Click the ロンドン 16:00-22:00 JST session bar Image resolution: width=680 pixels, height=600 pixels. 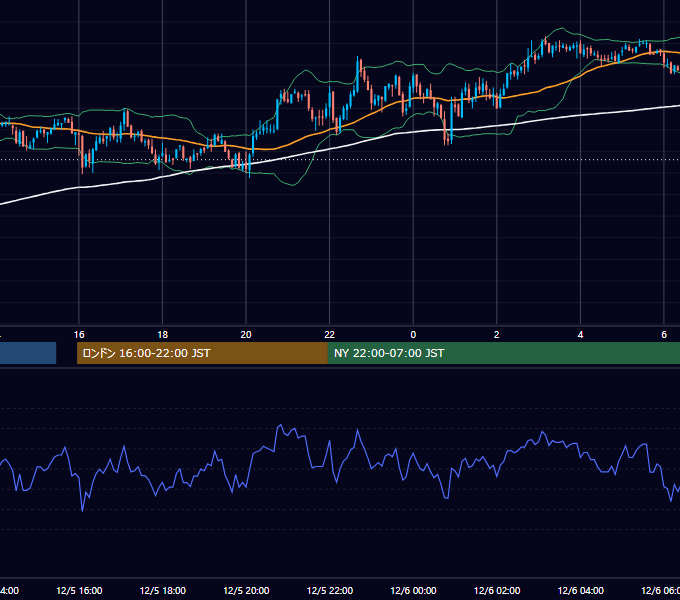click(x=202, y=353)
